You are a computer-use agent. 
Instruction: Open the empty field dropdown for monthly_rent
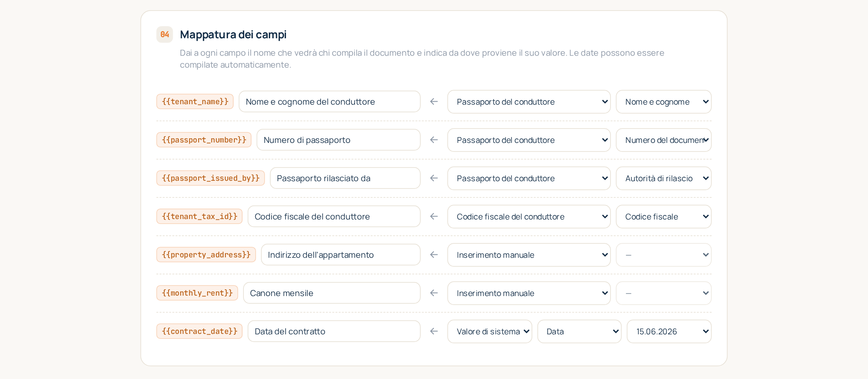tap(664, 293)
